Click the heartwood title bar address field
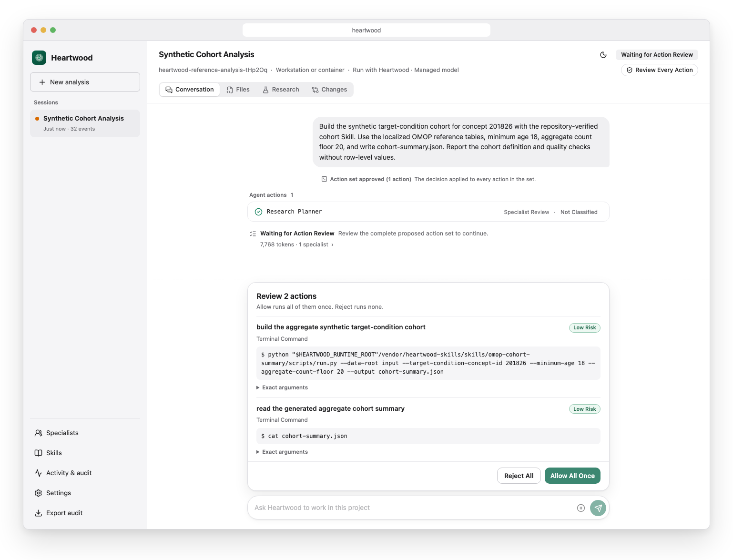The image size is (733, 560). 366,30
